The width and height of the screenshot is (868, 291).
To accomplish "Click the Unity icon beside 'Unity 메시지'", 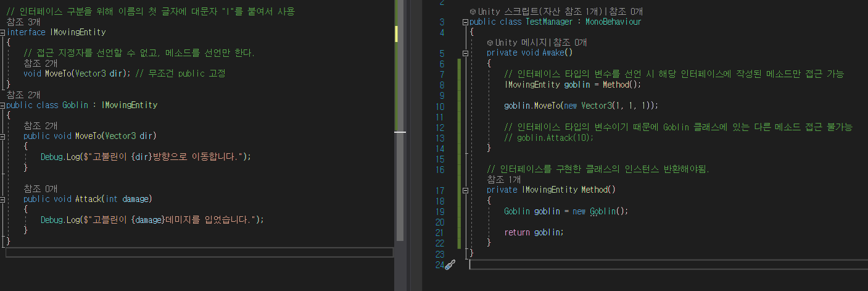I will click(x=490, y=43).
